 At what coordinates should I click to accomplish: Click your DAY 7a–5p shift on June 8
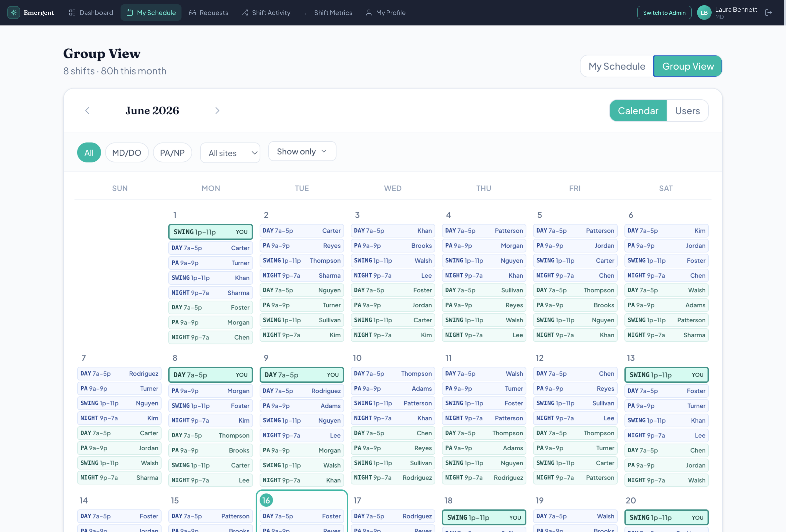click(210, 375)
